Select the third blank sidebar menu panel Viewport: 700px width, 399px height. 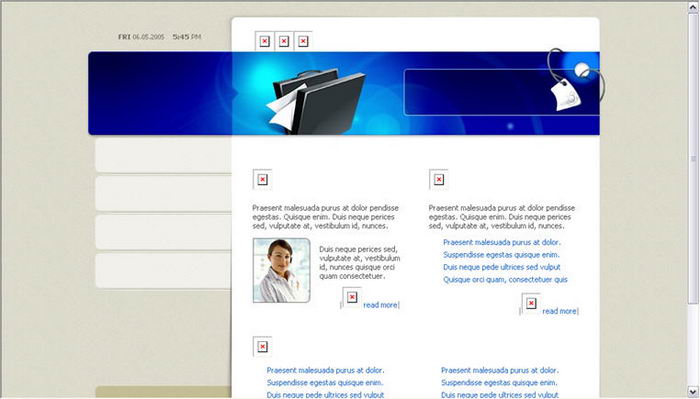(x=163, y=232)
